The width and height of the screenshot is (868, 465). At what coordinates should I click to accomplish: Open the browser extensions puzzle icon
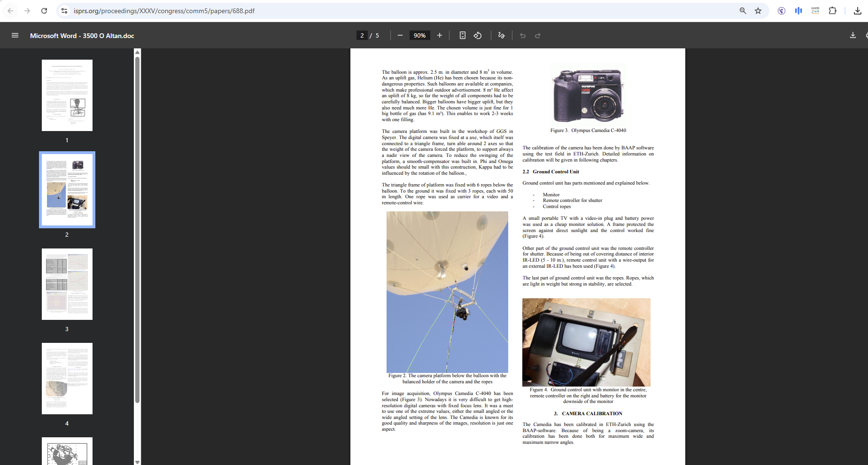coord(832,11)
